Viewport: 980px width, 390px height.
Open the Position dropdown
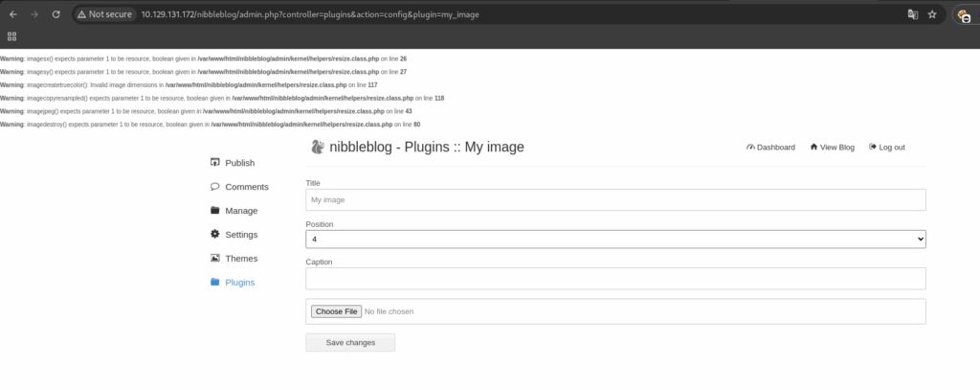coord(615,240)
